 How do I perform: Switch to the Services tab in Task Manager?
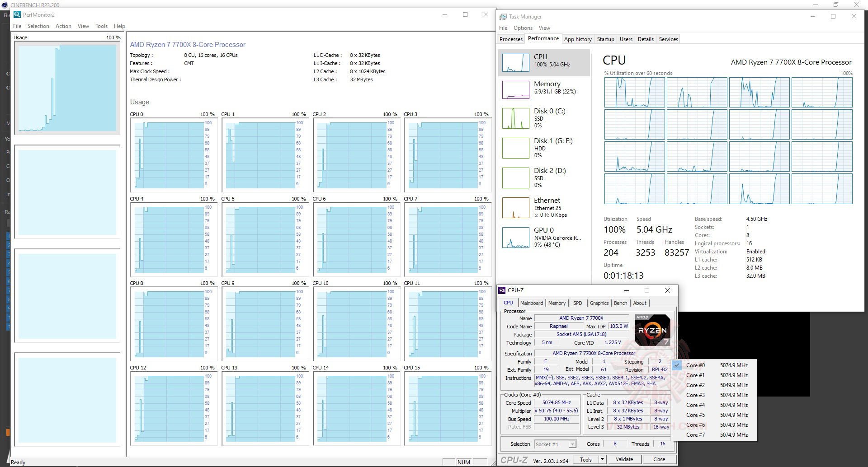coord(668,39)
